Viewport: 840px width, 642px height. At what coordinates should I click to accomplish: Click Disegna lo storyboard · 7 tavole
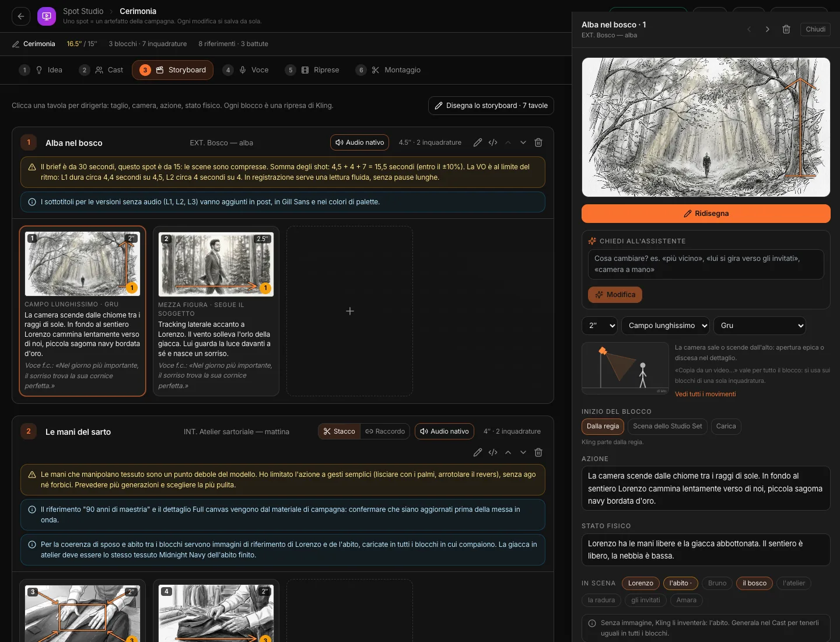click(491, 106)
